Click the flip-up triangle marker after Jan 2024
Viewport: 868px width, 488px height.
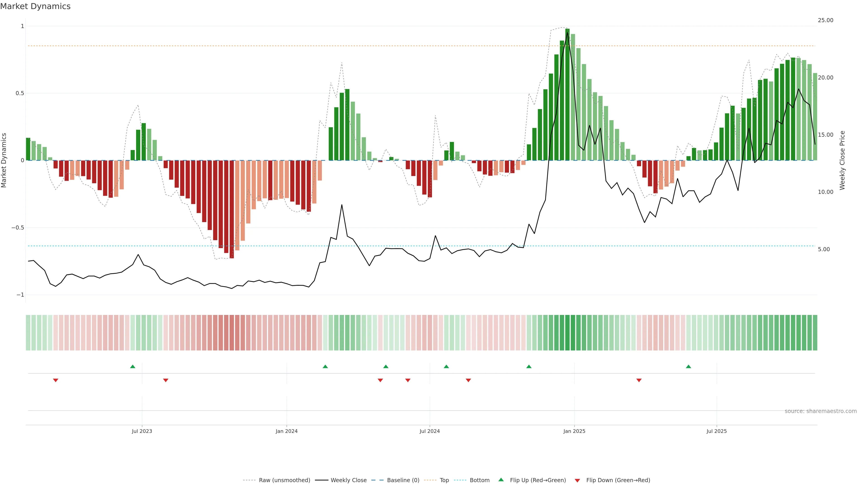point(325,366)
